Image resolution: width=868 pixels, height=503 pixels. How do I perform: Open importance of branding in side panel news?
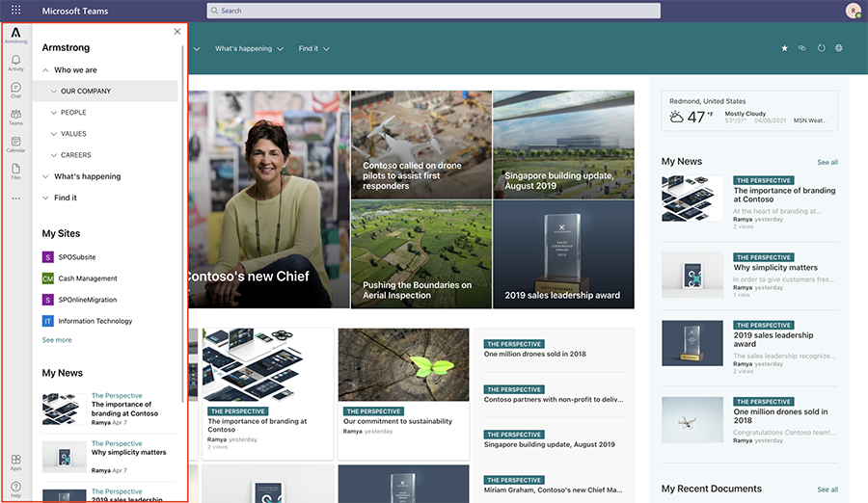[124, 409]
